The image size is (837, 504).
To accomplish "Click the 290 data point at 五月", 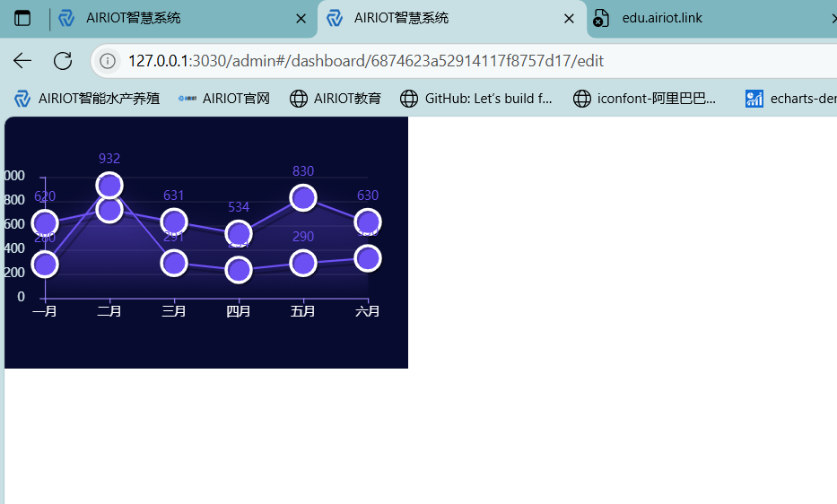I will pyautogui.click(x=303, y=263).
